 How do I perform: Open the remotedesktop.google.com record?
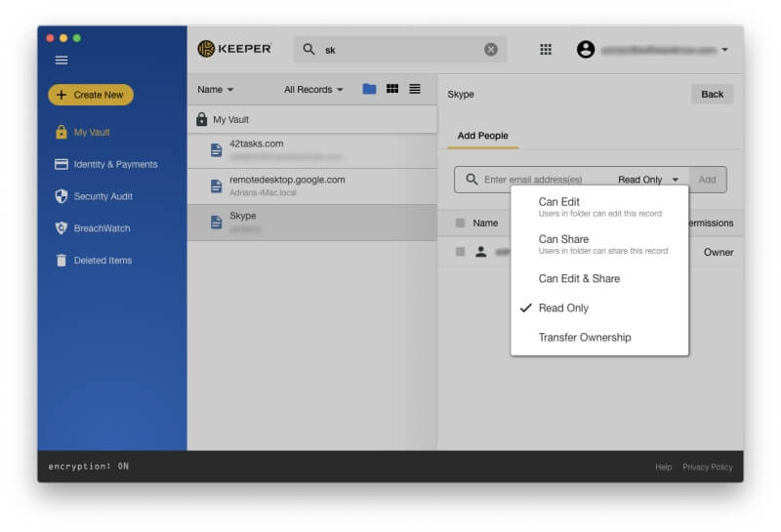tap(312, 186)
